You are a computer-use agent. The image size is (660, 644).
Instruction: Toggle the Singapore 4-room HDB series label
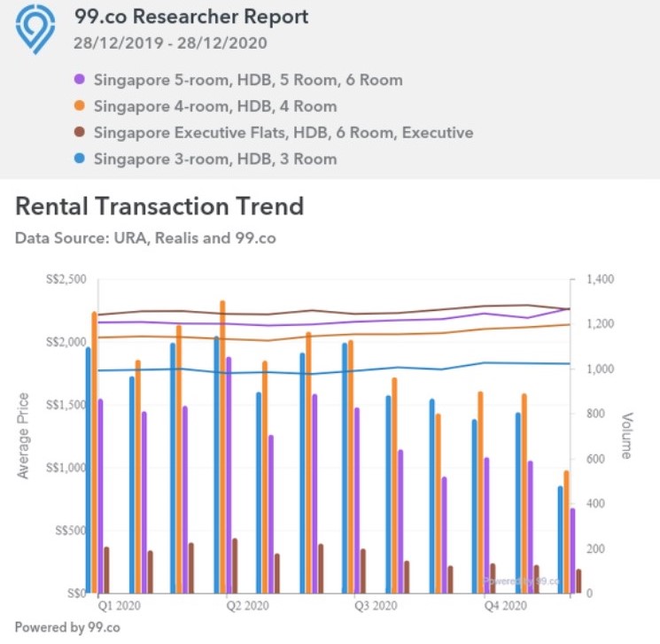[214, 106]
